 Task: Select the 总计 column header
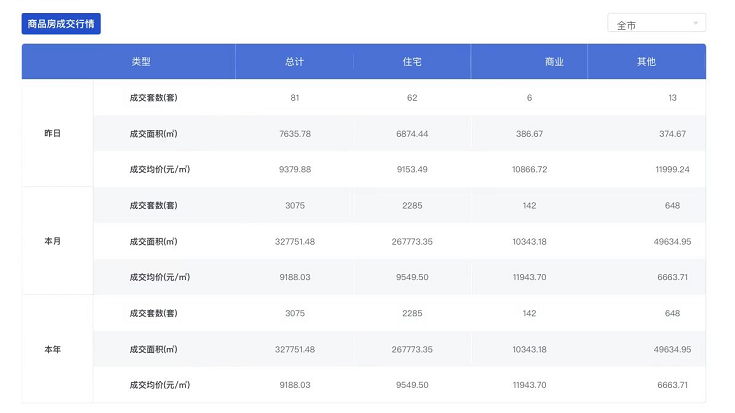coord(294,62)
